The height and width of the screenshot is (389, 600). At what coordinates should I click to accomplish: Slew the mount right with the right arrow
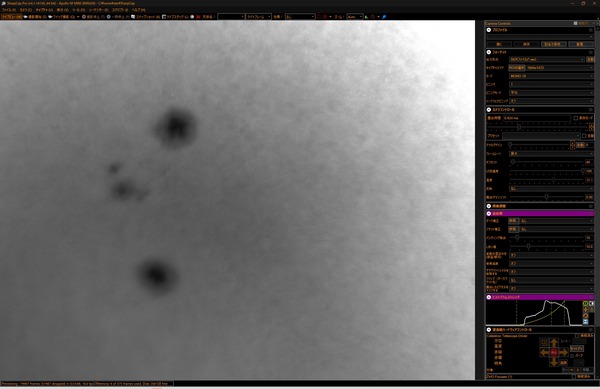564,352
